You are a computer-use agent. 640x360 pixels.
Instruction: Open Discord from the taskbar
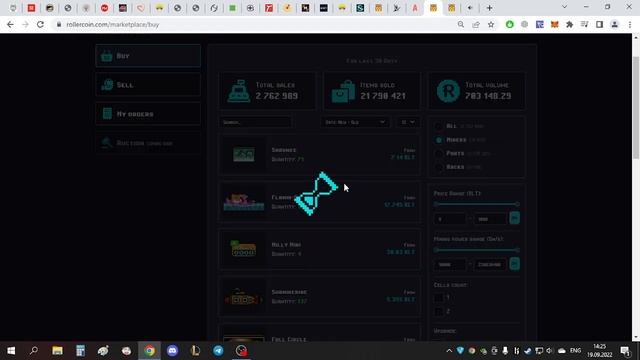click(172, 351)
